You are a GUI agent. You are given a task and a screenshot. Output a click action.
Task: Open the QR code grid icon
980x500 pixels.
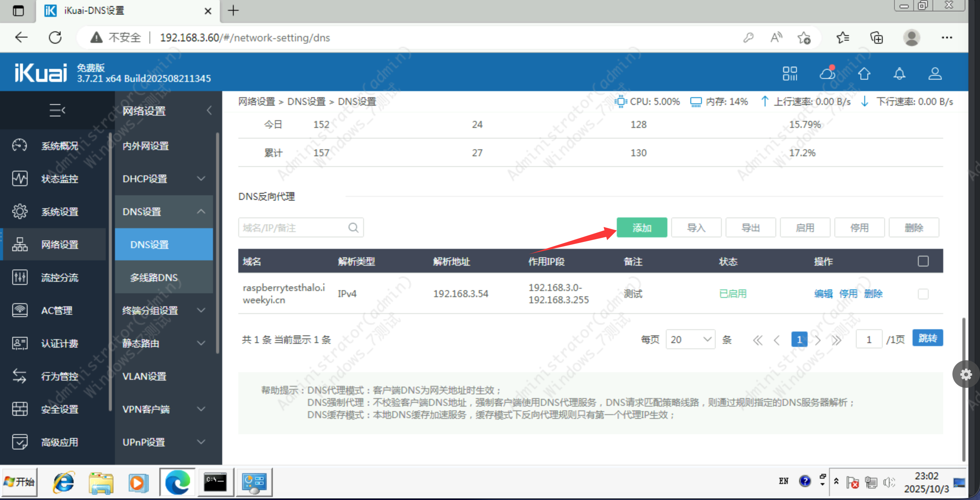790,74
